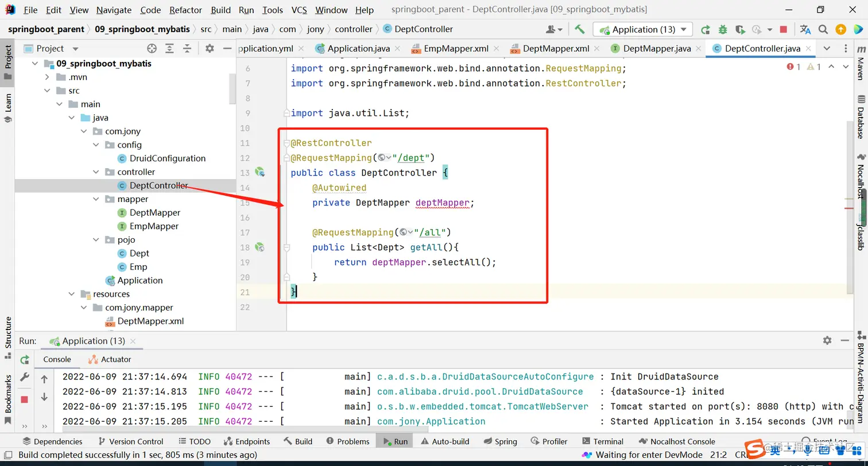
Task: Click the user account icon in toolbar
Action: coord(554,29)
